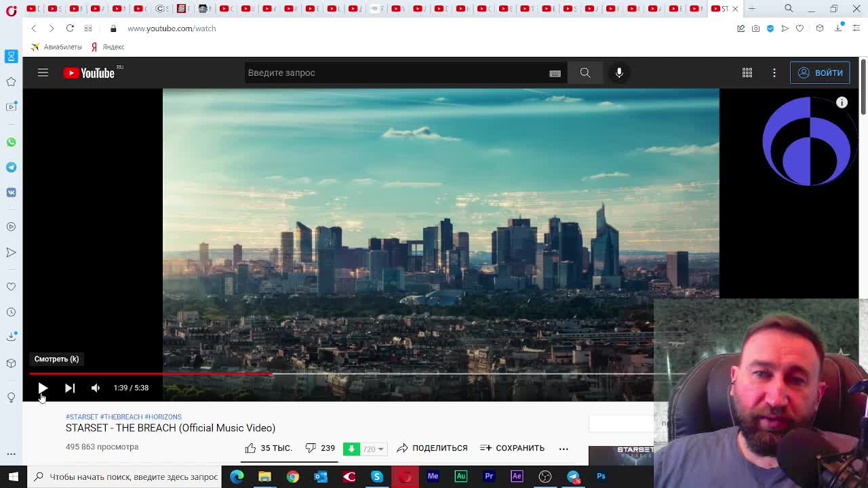
Task: Go to YouTube home via logo
Action: (x=90, y=73)
